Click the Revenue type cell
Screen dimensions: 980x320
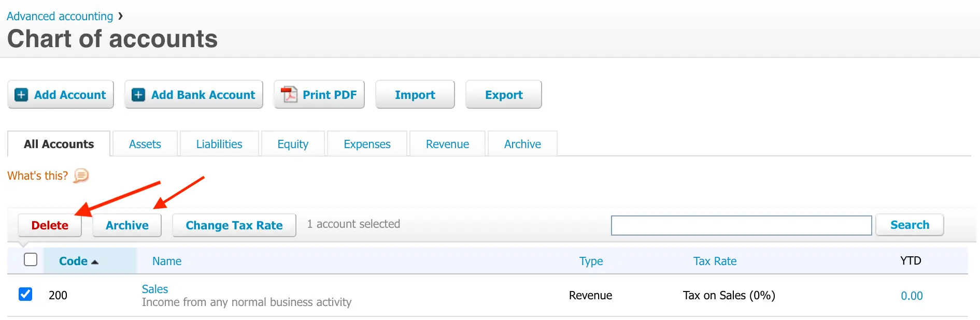click(x=590, y=295)
